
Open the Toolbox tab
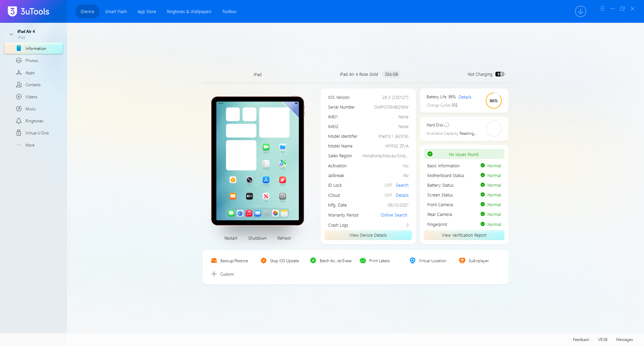(x=229, y=11)
